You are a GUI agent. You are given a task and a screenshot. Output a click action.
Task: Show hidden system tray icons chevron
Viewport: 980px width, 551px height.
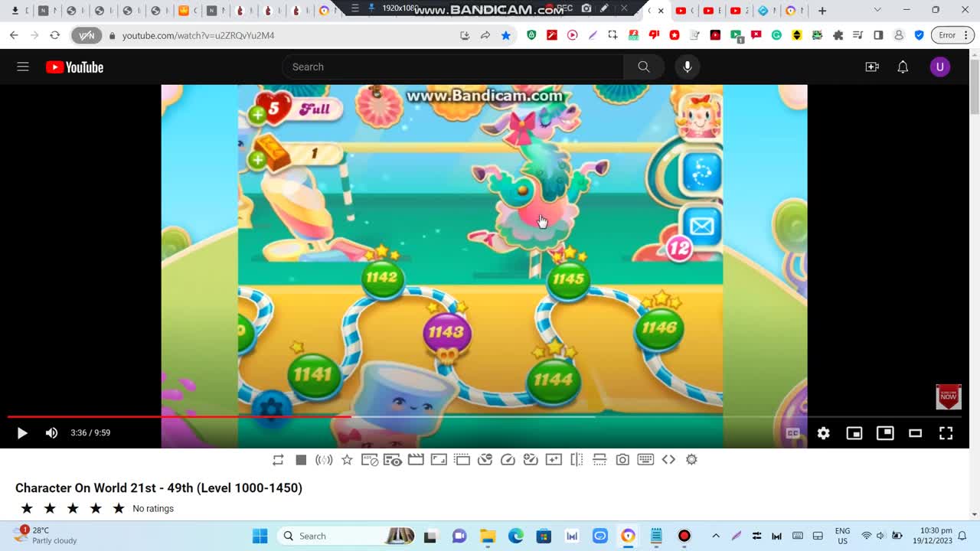coord(716,536)
